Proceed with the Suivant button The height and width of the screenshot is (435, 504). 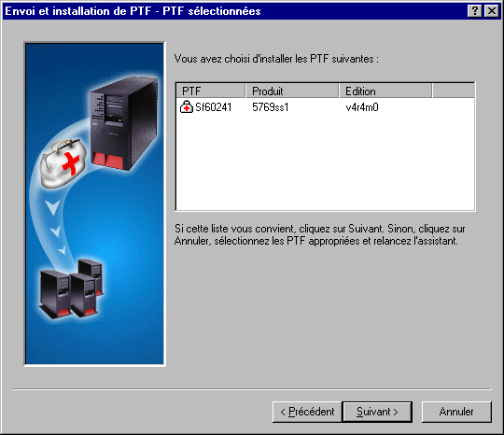click(377, 412)
